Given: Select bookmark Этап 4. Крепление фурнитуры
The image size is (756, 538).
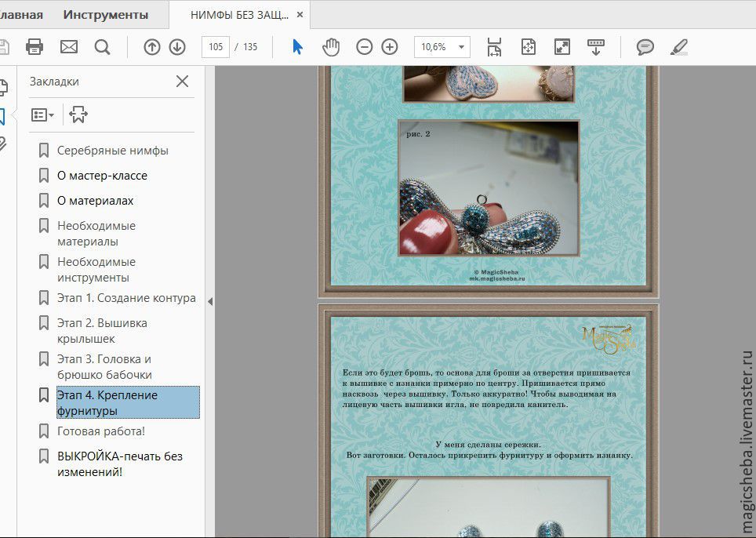Looking at the screenshot, I should coord(128,402).
